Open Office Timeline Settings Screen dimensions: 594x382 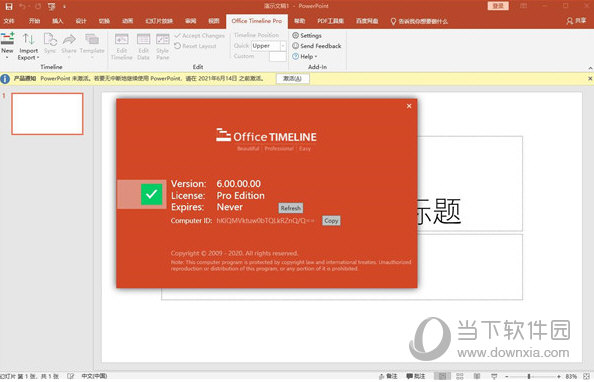pos(307,35)
